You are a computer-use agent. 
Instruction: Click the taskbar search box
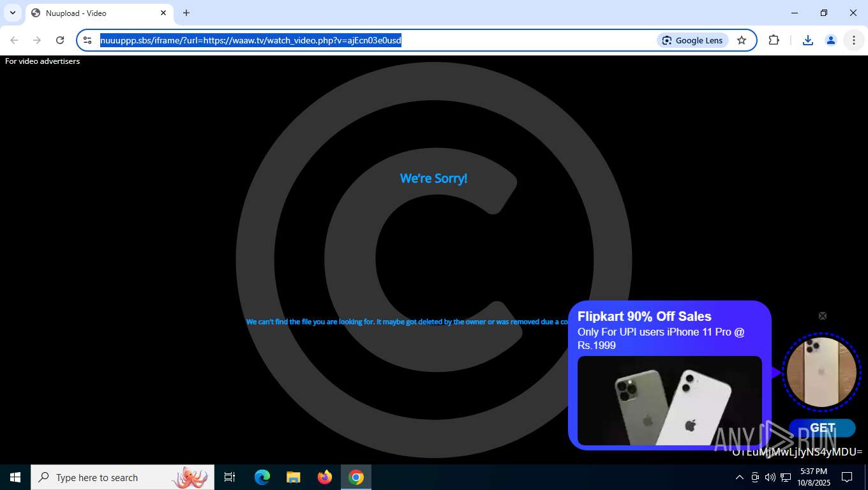click(123, 477)
